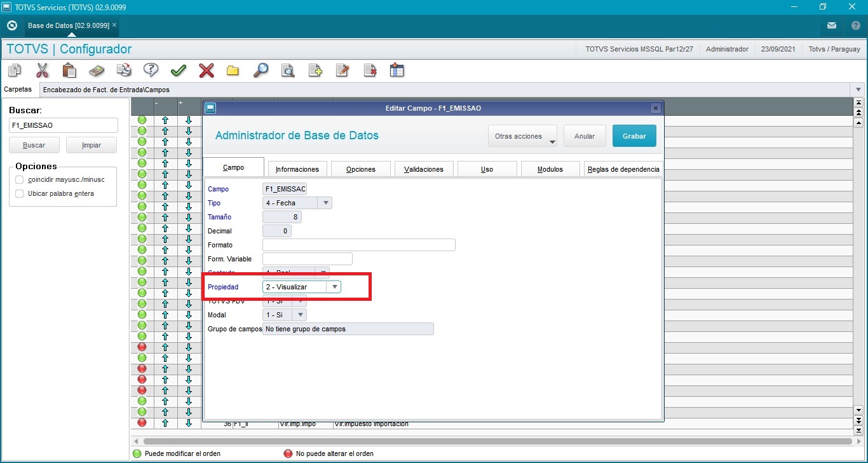Click the printer icon in the toolbar
This screenshot has height=463, width=868.
pyautogui.click(x=124, y=70)
